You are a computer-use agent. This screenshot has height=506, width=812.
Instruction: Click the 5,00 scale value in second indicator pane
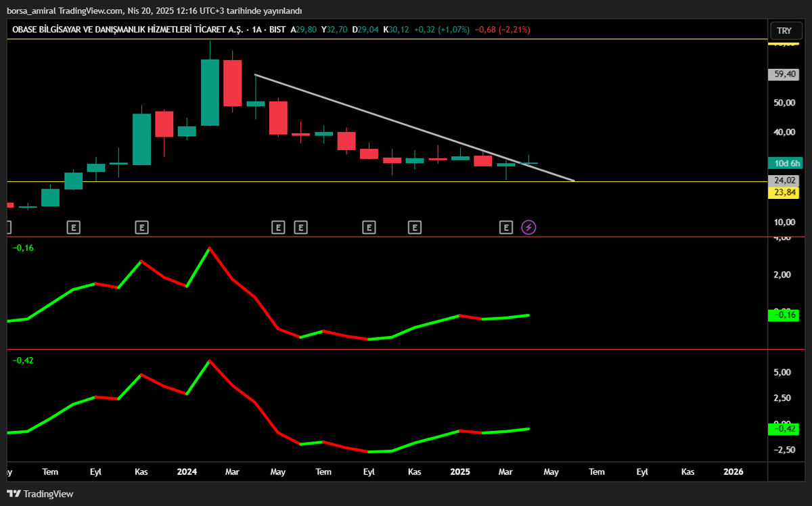[x=784, y=373]
